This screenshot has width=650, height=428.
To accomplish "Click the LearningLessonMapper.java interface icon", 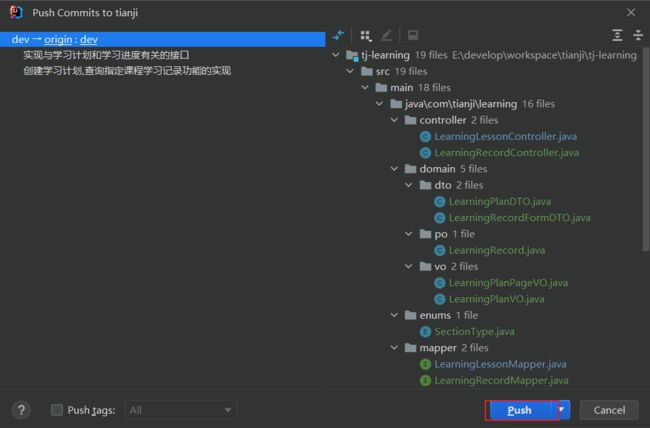I will 425,364.
